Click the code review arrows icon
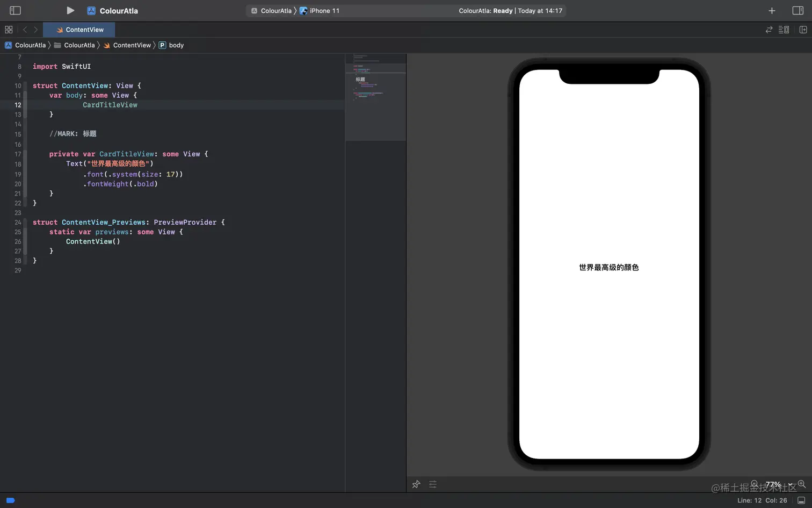This screenshot has width=812, height=508. click(769, 30)
